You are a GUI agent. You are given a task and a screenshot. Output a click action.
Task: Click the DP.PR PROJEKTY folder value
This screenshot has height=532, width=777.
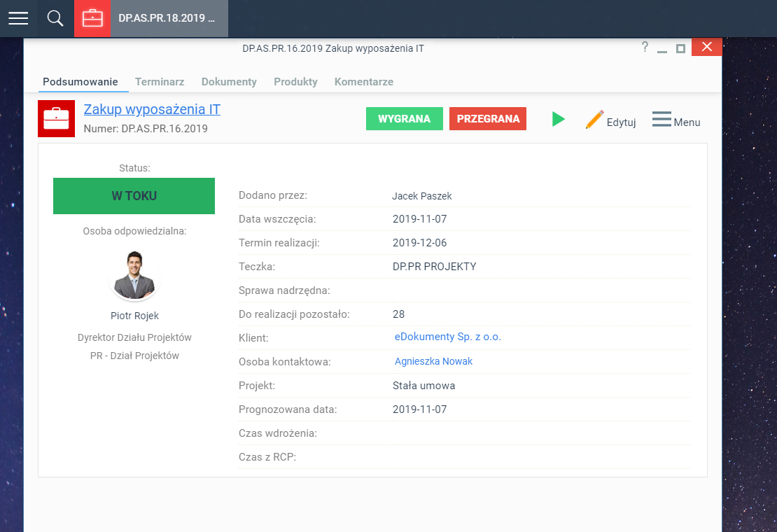434,267
